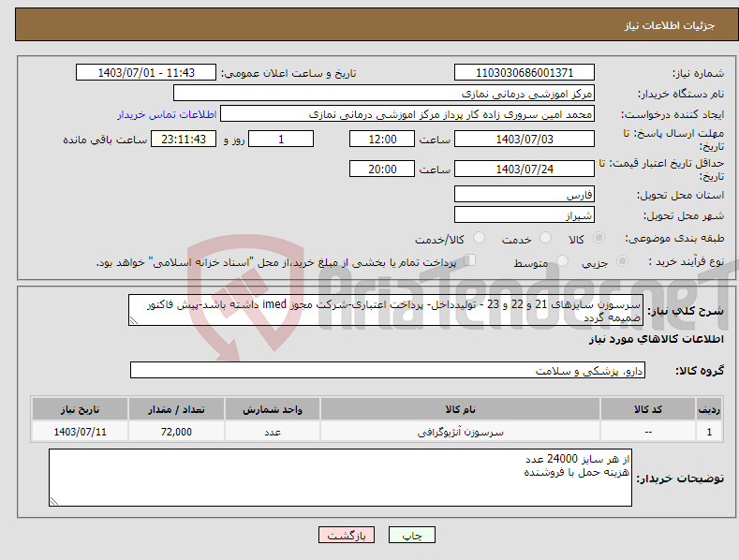The width and height of the screenshot is (739, 560).
Task: Select the کالا/خدمت radio button
Action: (479, 238)
